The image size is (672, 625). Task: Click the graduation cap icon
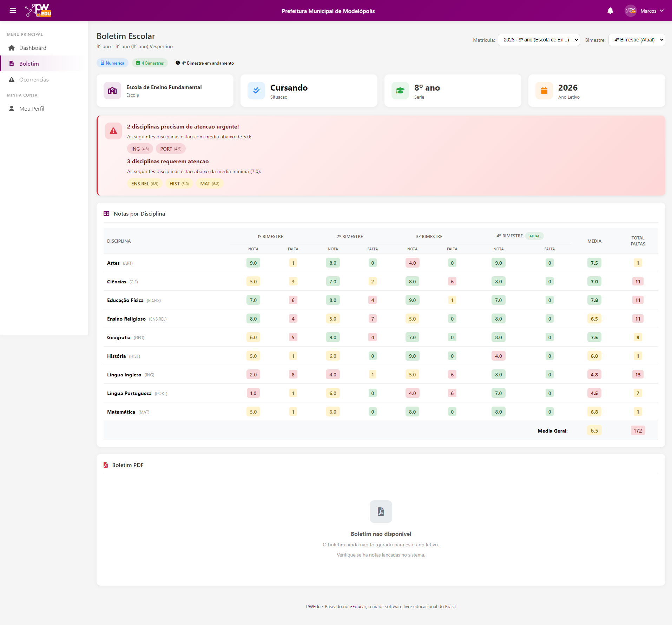tap(400, 91)
